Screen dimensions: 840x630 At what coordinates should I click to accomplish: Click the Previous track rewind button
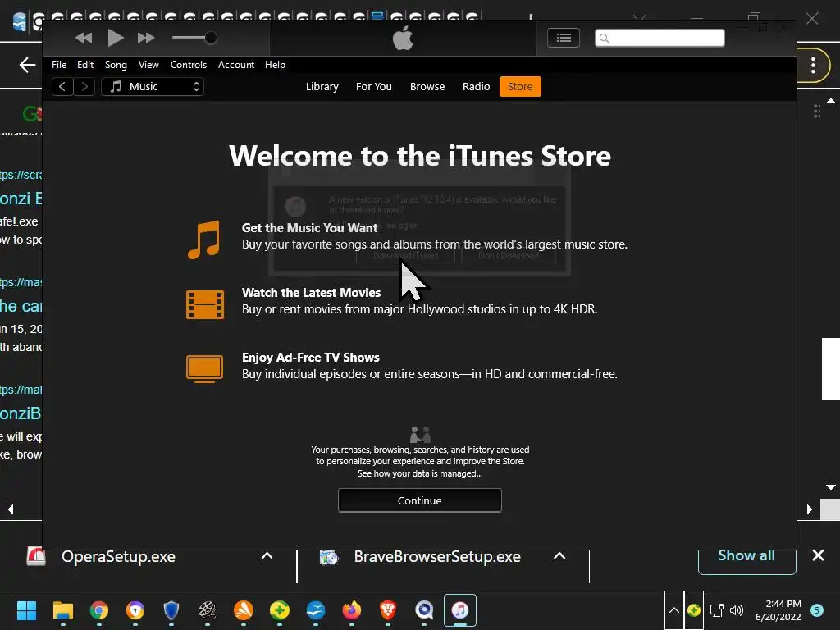pos(84,38)
